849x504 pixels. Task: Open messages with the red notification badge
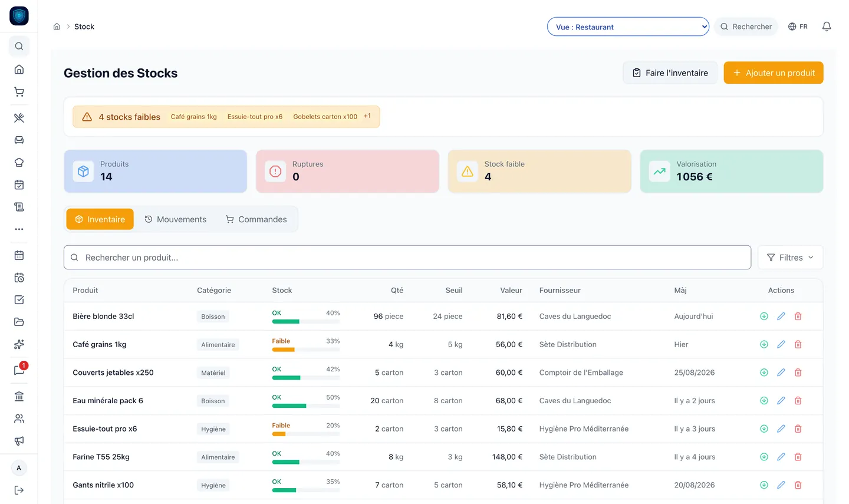click(x=19, y=370)
